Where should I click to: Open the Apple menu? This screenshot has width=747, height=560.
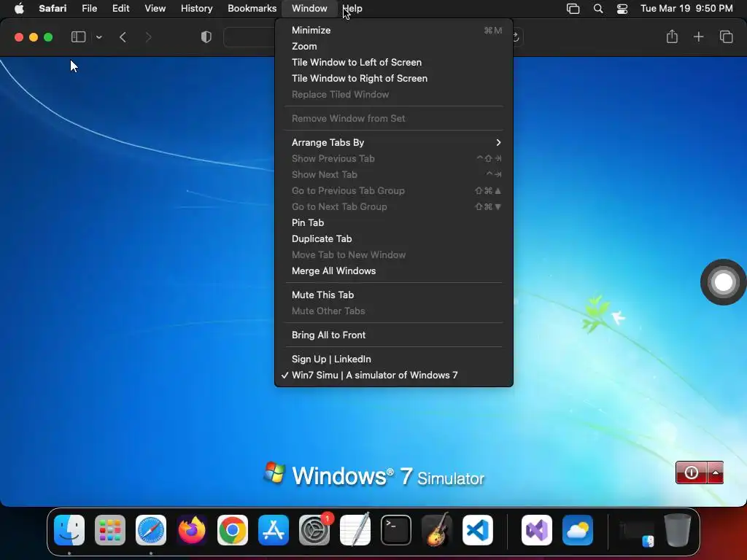coord(19,8)
